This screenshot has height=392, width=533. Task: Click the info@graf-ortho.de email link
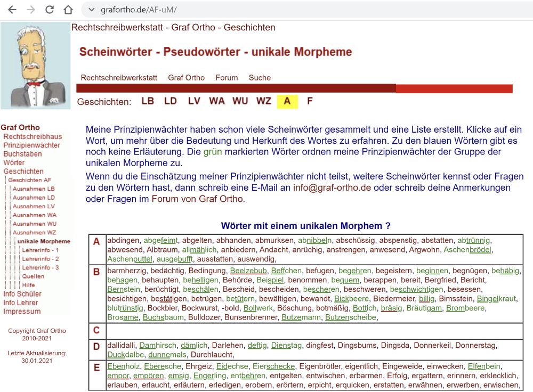(x=332, y=187)
